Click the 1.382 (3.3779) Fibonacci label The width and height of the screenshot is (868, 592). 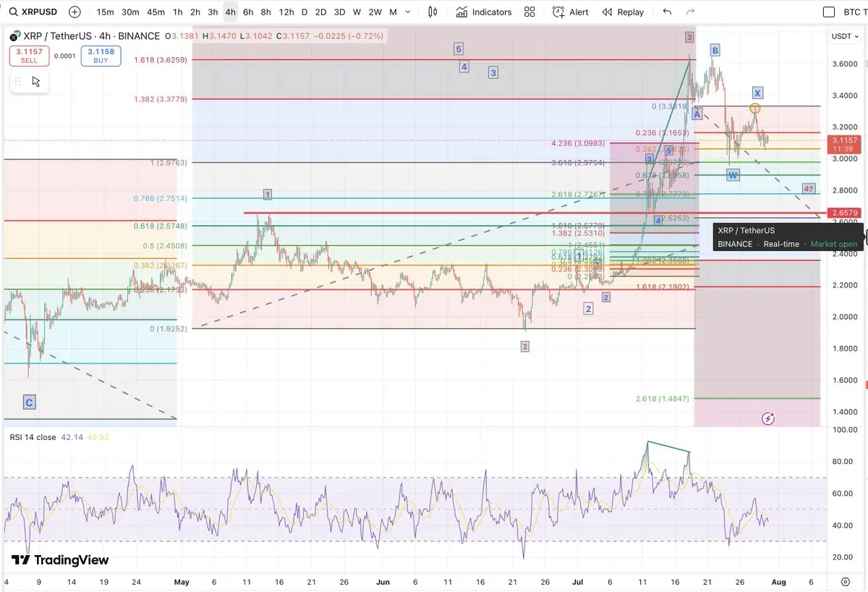161,99
